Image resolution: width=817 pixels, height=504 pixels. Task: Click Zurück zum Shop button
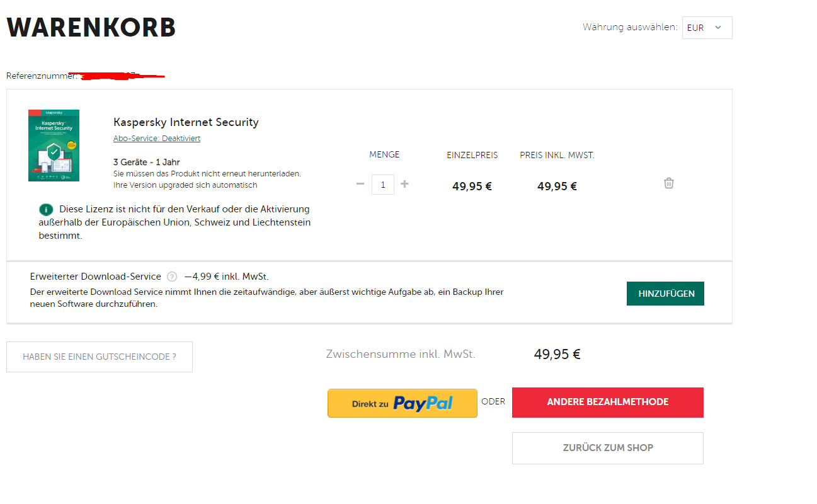click(x=608, y=448)
